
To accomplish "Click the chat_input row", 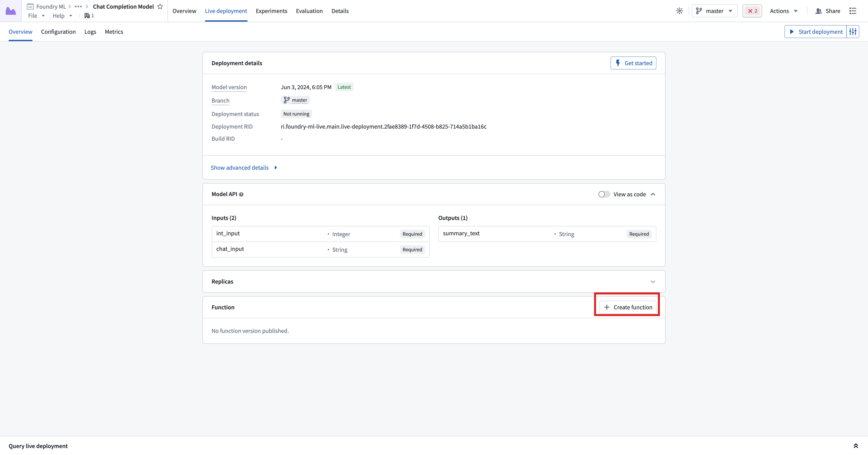I will [320, 249].
